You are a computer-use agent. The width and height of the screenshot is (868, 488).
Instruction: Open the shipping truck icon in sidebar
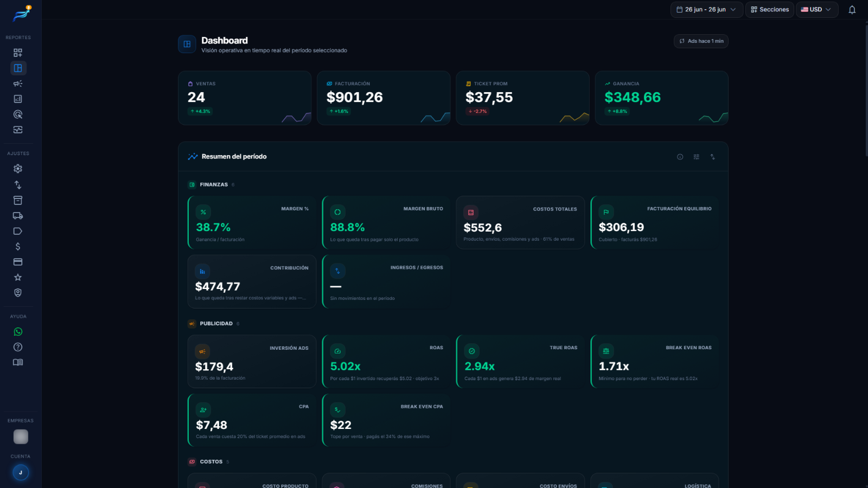click(18, 216)
